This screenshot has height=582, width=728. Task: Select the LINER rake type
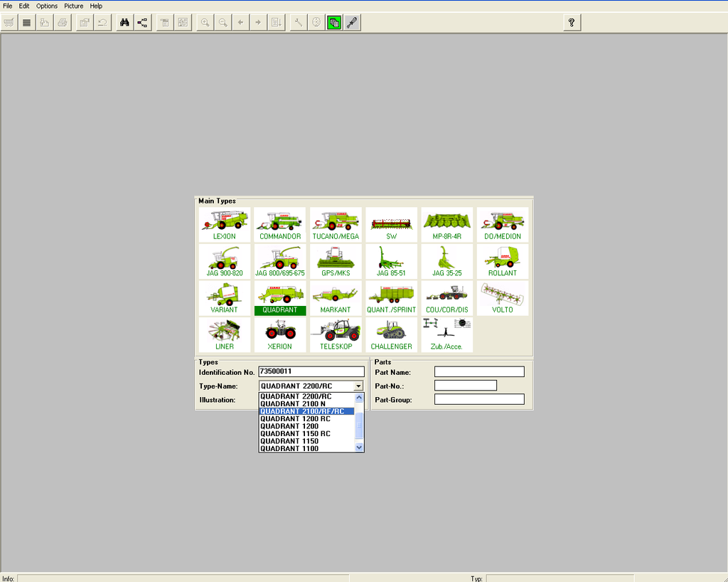click(224, 335)
